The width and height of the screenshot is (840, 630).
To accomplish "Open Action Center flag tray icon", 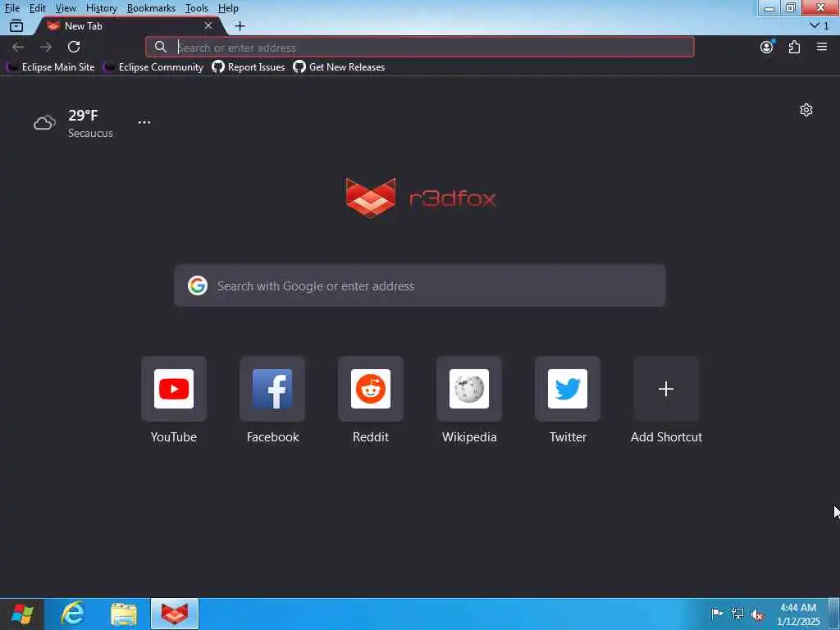I will [x=717, y=614].
